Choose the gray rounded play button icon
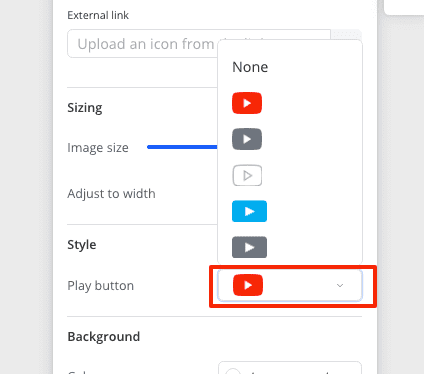Image resolution: width=424 pixels, height=374 pixels. pos(247,139)
